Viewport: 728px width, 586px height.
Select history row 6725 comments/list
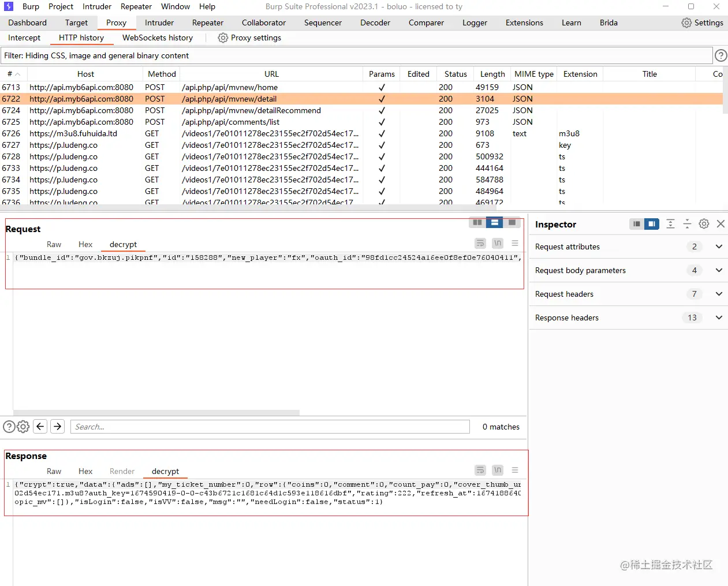click(361, 122)
